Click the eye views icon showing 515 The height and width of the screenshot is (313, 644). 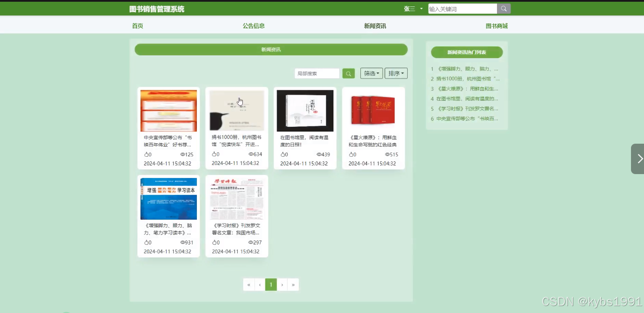pos(388,155)
